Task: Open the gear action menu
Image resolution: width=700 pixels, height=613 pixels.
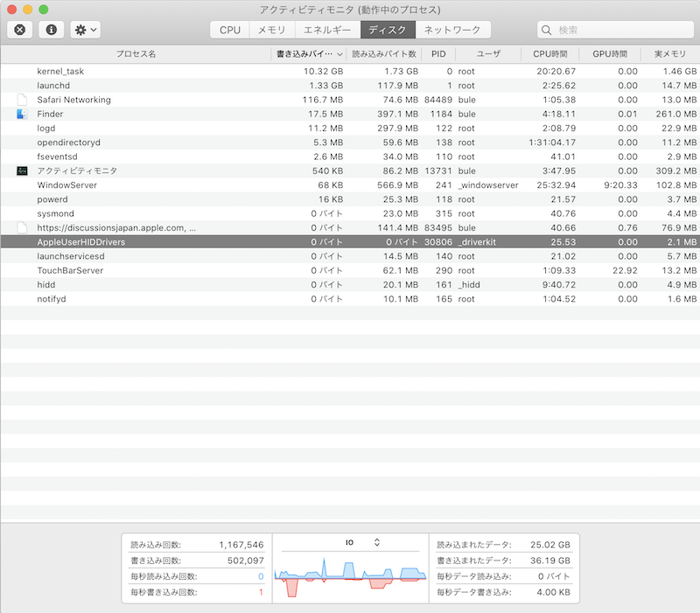Action: click(85, 30)
